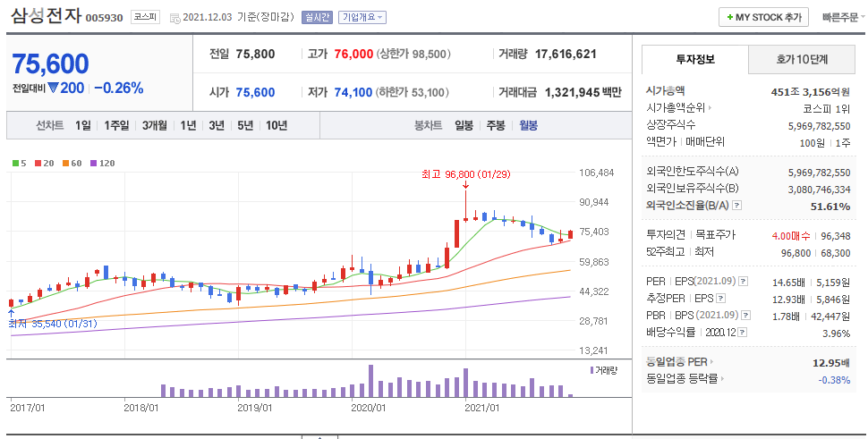The width and height of the screenshot is (868, 439).
Task: Click the 외국인보유주식수 value 3,080,746,334
Action: point(820,190)
